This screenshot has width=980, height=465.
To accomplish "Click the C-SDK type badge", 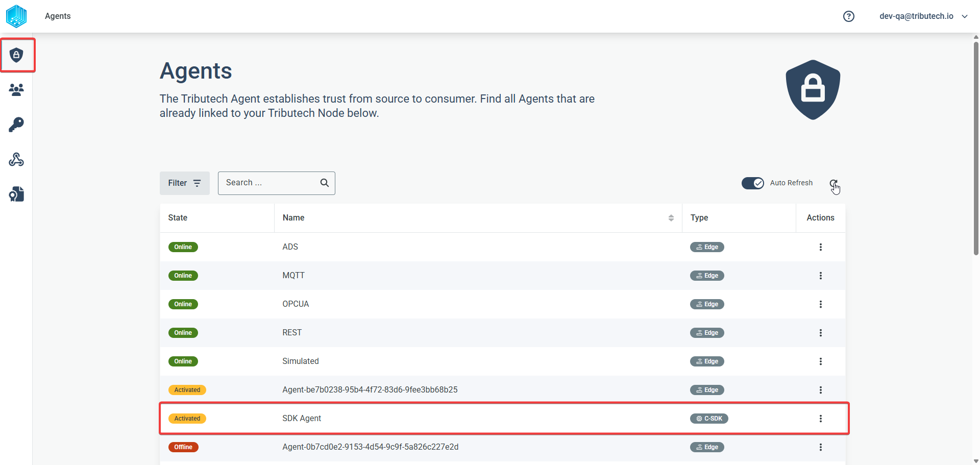I will tap(709, 419).
